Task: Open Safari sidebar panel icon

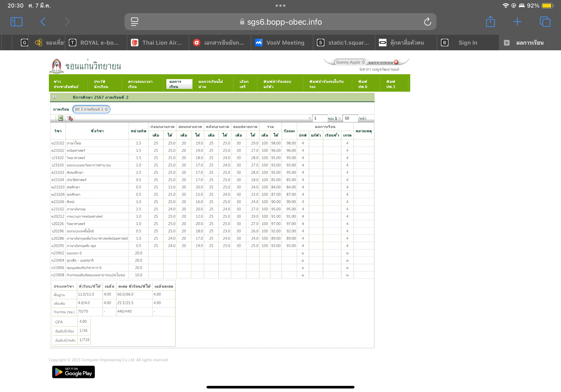Action: (16, 22)
